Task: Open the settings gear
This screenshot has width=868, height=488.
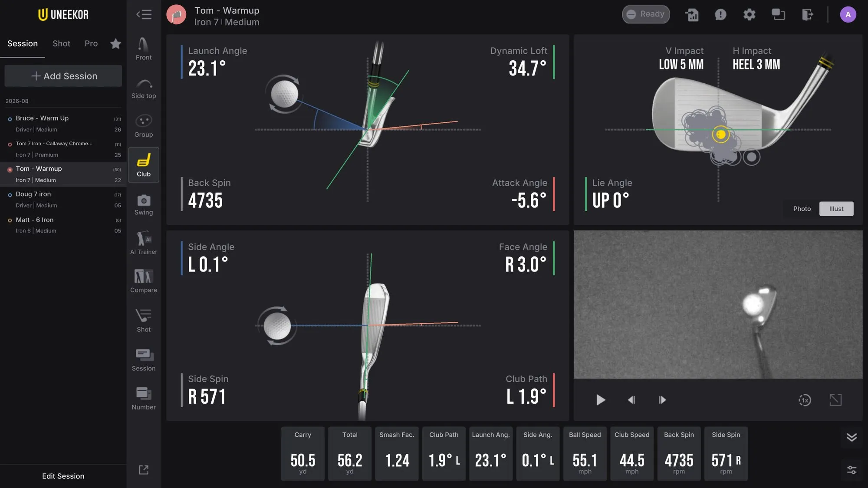Action: (750, 14)
